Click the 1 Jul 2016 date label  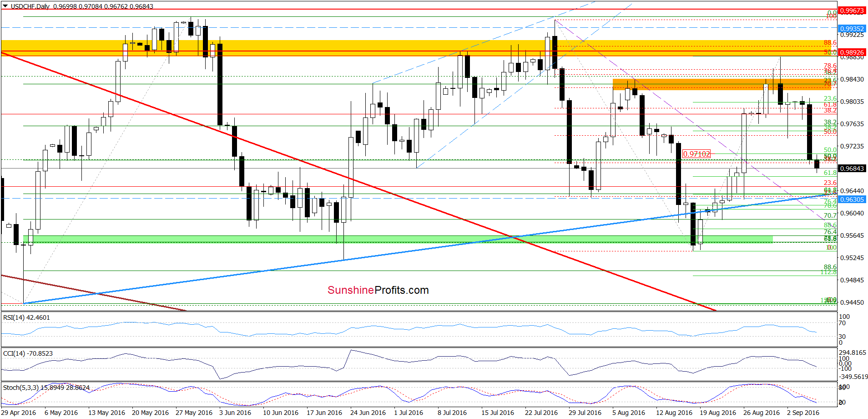(409, 413)
